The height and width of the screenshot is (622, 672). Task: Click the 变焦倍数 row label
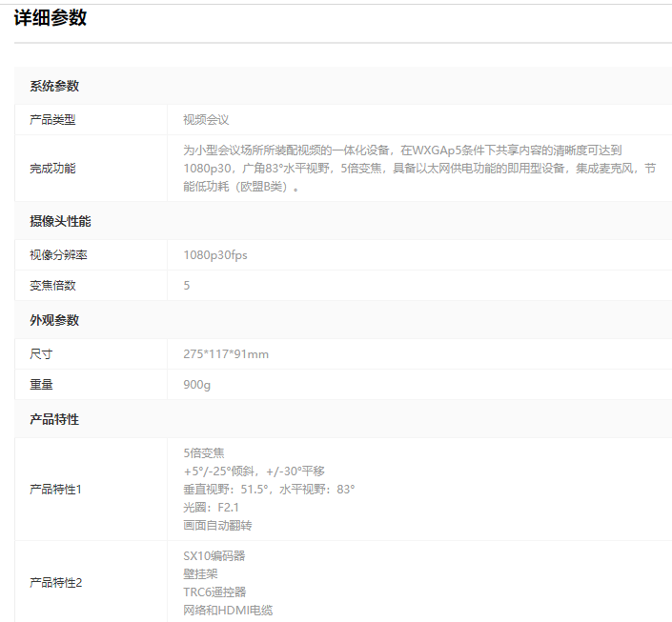[x=52, y=286]
